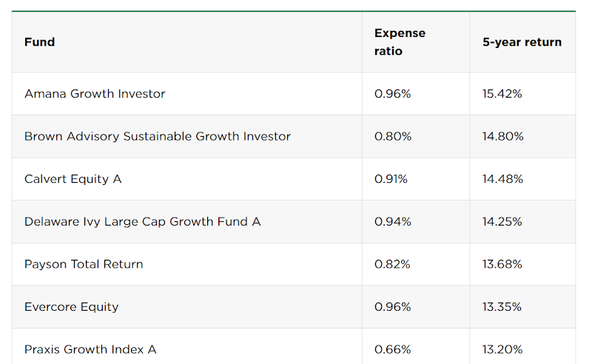Click the 0.94% expense ratio value
This screenshot has height=364, width=592.
[393, 221]
